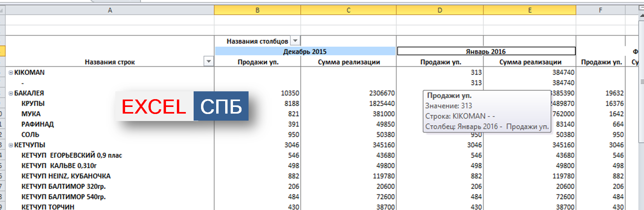644x210 pixels.
Task: Collapse the KIKOMAN group
Action: click(x=11, y=73)
